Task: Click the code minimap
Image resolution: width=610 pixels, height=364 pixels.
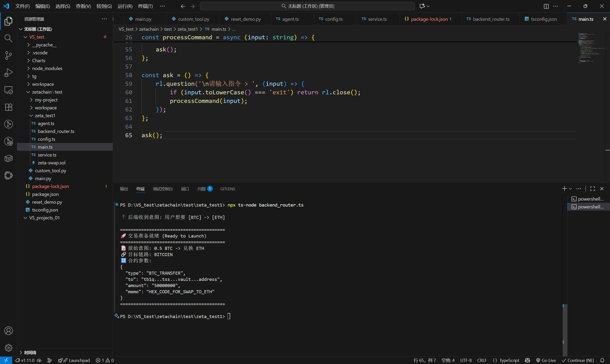Action: (x=591, y=48)
